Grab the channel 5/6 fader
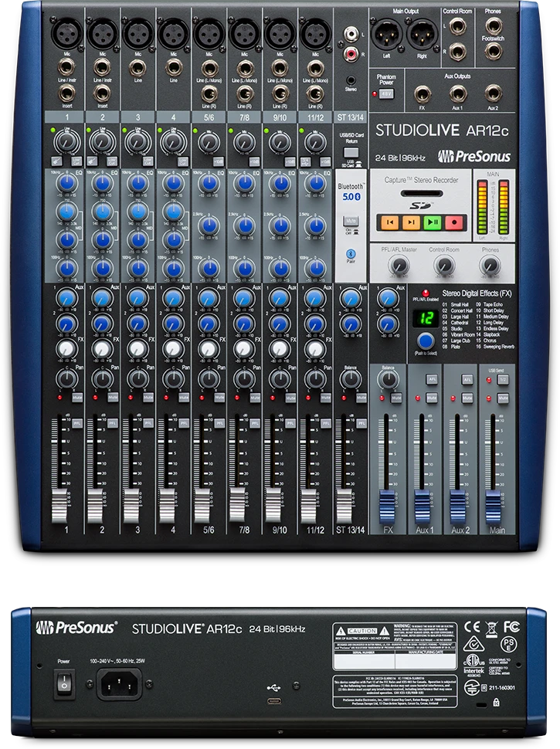Image resolution: width=560 pixels, height=749 pixels. pyautogui.click(x=202, y=506)
